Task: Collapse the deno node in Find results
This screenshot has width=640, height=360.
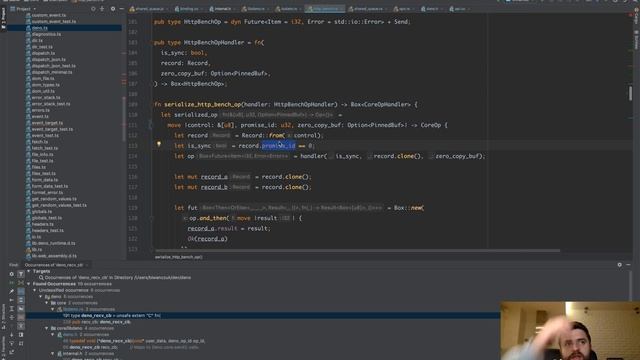Action: (x=41, y=296)
